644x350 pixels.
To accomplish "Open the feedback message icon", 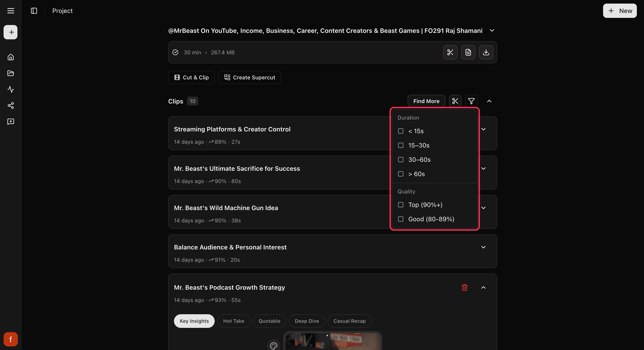I will 11,122.
